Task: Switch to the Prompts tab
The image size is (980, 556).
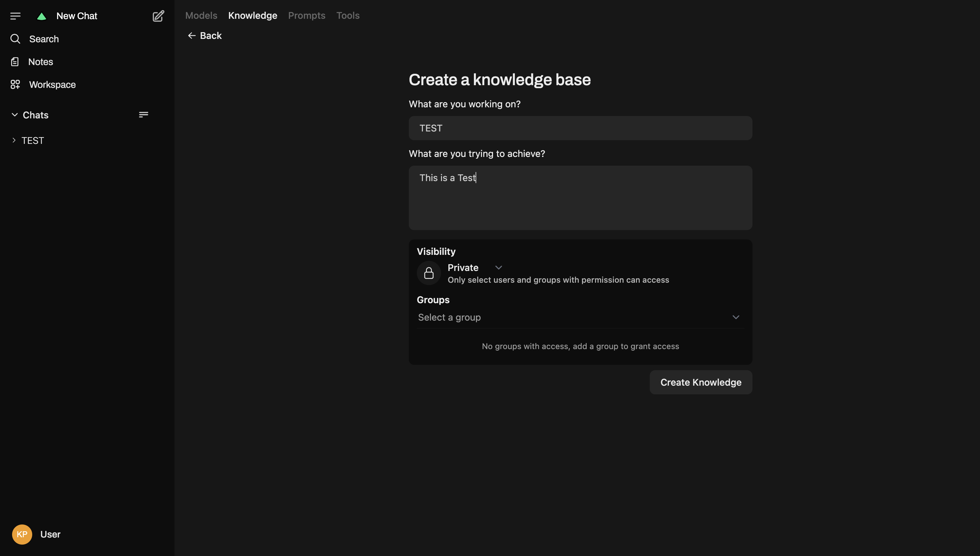Action: (306, 16)
